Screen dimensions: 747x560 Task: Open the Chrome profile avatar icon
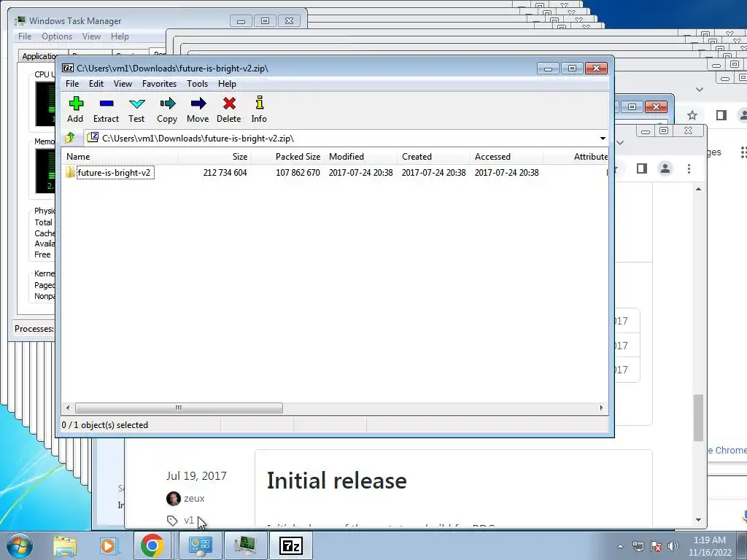pos(665,168)
